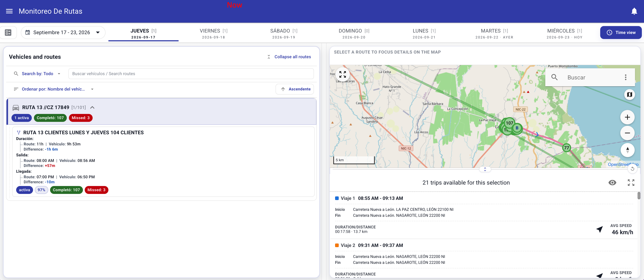Zoom out on the map
The width and height of the screenshot is (644, 280).
[x=627, y=133]
